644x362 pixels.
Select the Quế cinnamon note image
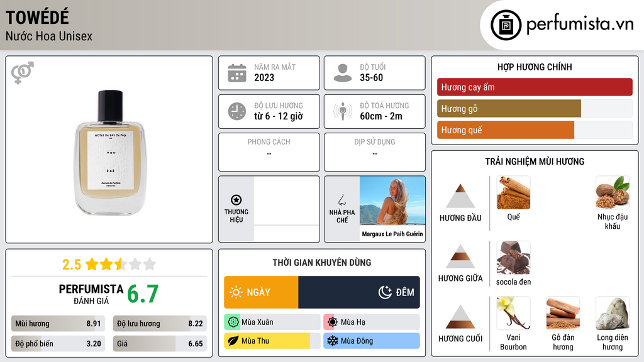pyautogui.click(x=513, y=192)
